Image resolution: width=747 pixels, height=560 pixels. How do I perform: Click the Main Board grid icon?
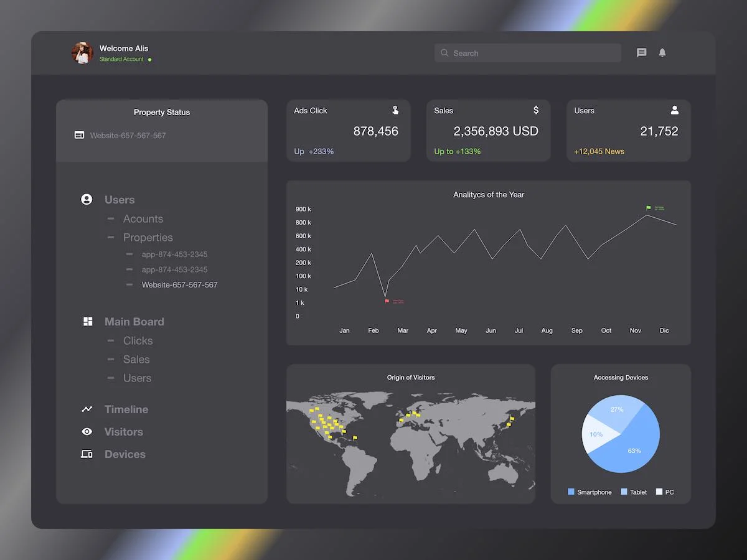pyautogui.click(x=88, y=322)
